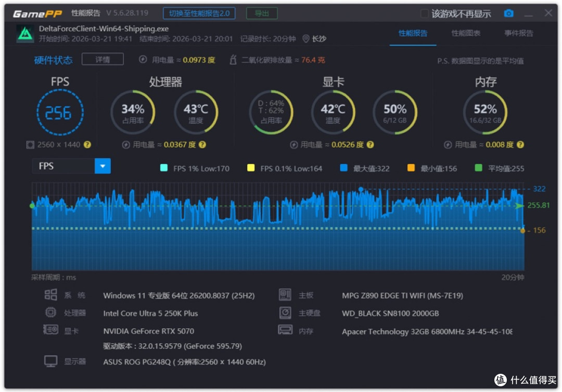
Task: Click the camera screenshot icon
Action: point(508,13)
